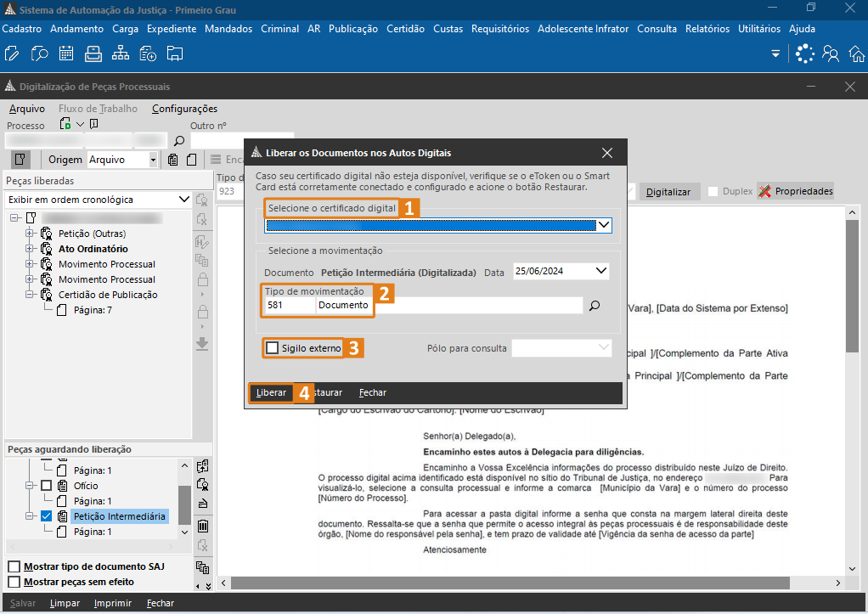Click the certificate icon of Ato Ordinatório row
The image size is (868, 614).
tap(47, 249)
